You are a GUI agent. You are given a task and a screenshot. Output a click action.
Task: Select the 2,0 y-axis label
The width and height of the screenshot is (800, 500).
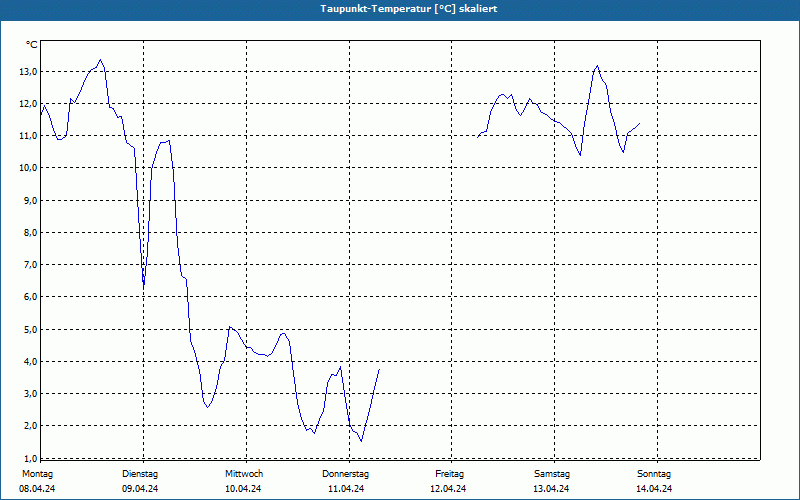tap(30, 426)
